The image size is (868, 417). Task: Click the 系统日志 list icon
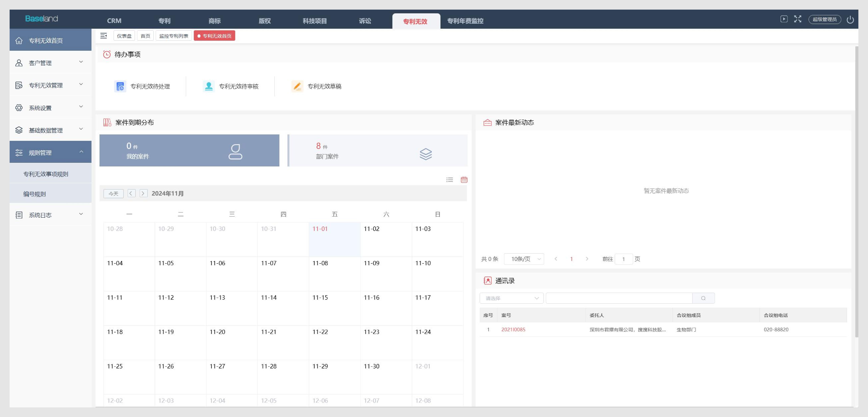pos(19,215)
